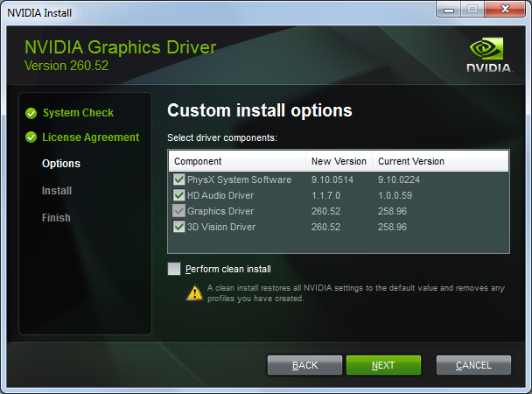Click the New Version column header
This screenshot has width=532, height=394.
pos(339,161)
